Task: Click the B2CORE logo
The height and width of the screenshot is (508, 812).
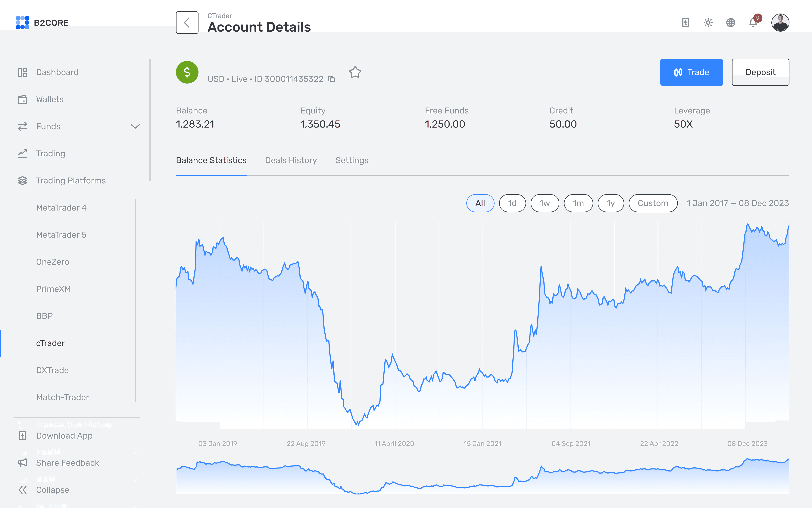Action: (x=42, y=23)
